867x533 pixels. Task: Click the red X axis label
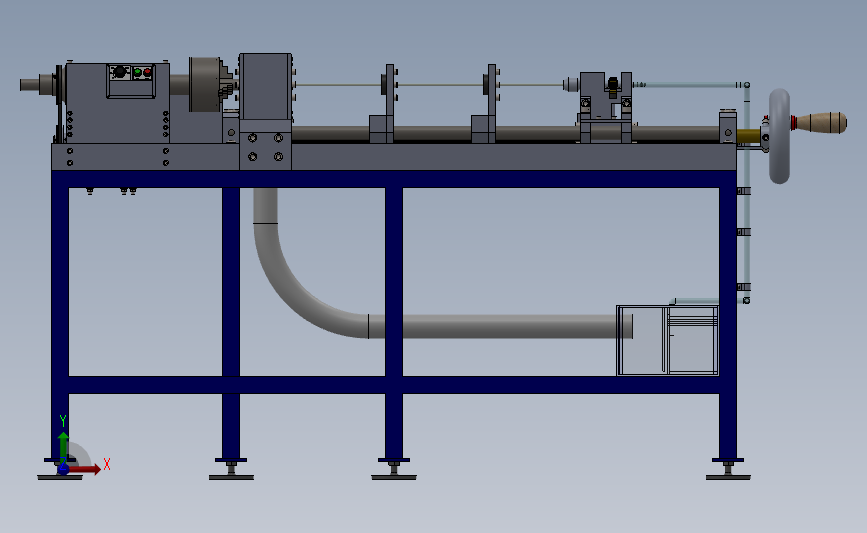(107, 464)
